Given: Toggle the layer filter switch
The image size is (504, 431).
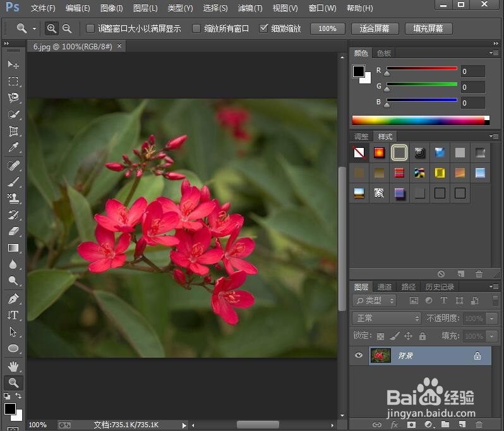Looking at the screenshot, I should pos(495,300).
